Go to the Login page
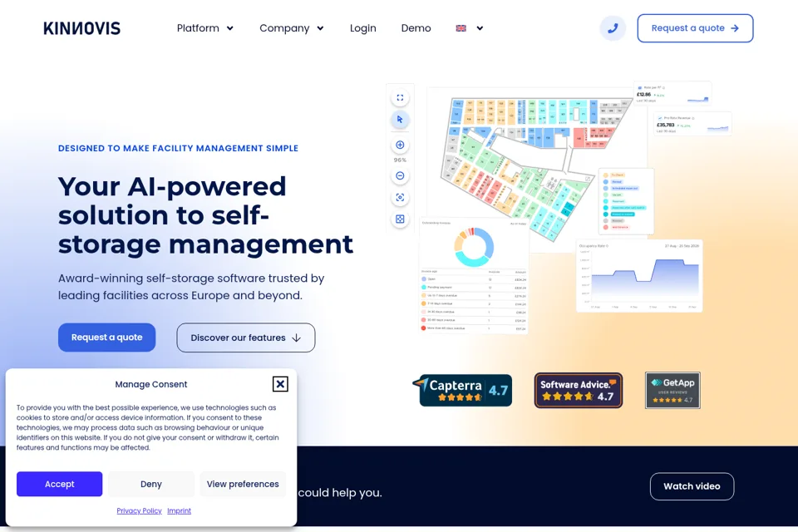This screenshot has height=532, width=798. click(363, 28)
